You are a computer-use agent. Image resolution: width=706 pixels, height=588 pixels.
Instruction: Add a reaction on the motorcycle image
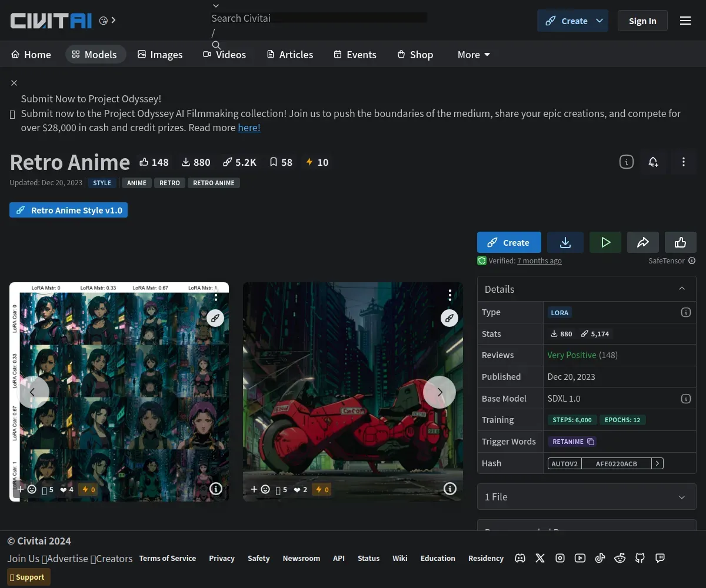pos(260,489)
